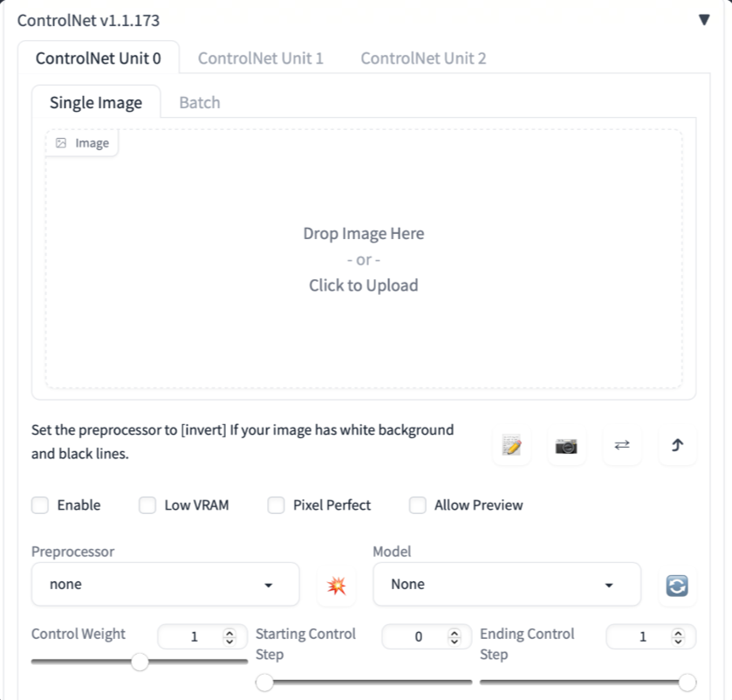Screen dimensions: 732x700
Task: Open the new canvas notepad icon
Action: pyautogui.click(x=511, y=445)
